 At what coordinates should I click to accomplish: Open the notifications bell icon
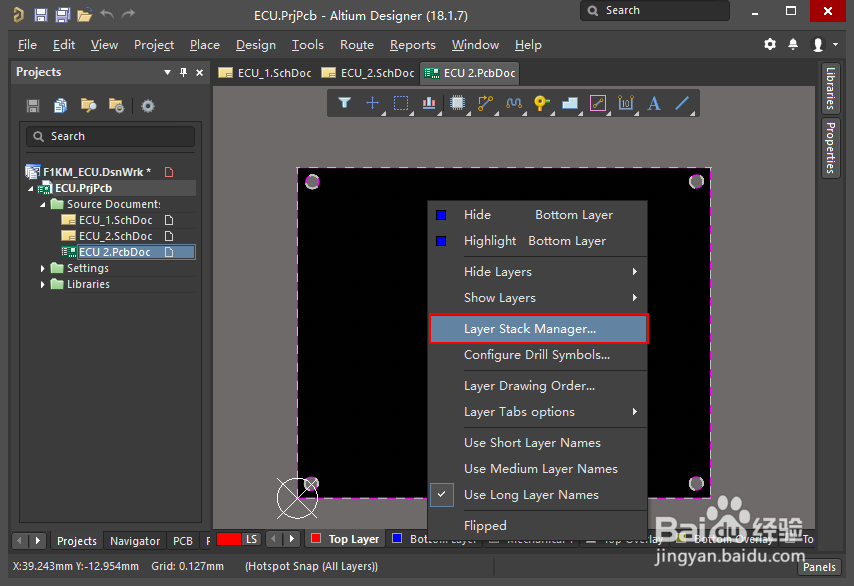pyautogui.click(x=793, y=44)
